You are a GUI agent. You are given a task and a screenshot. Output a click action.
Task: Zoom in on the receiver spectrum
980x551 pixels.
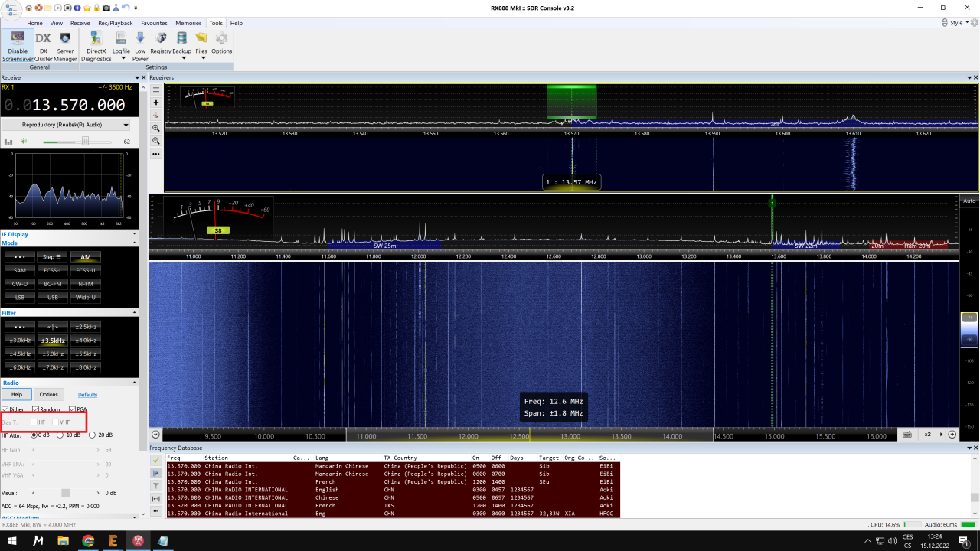[156, 128]
